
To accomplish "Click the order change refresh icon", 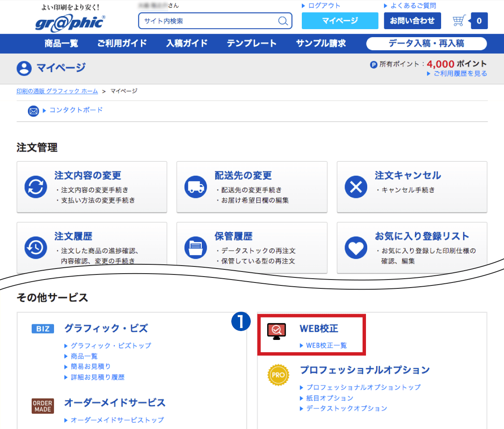I will [x=35, y=187].
